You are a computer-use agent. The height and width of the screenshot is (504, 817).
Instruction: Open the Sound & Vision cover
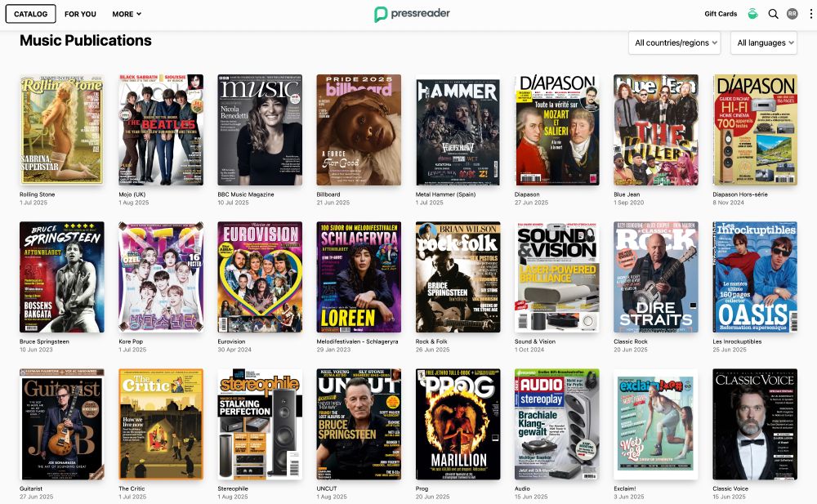click(x=557, y=277)
